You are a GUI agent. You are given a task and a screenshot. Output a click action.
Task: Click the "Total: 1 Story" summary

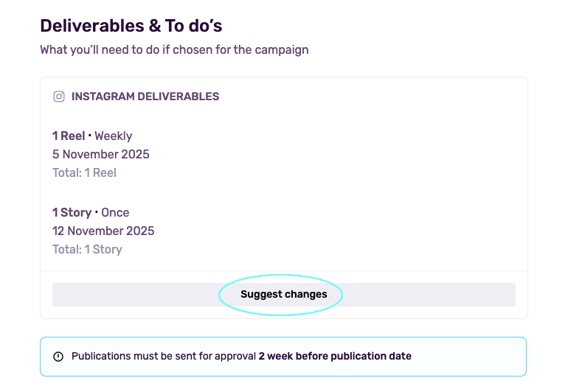[x=87, y=249]
